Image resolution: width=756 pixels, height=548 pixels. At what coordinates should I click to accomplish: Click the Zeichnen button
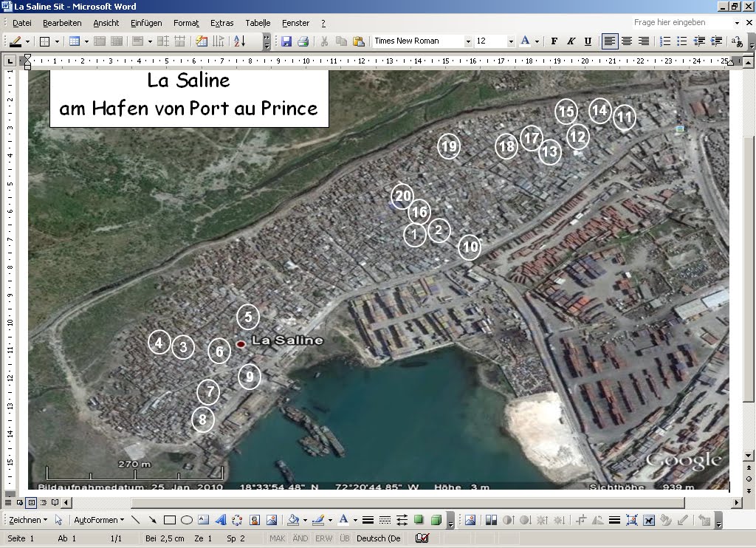pos(28,520)
